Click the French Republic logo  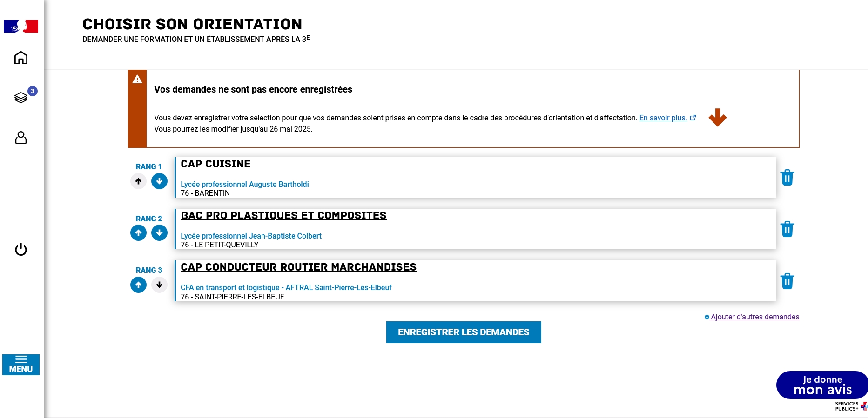pos(21,26)
